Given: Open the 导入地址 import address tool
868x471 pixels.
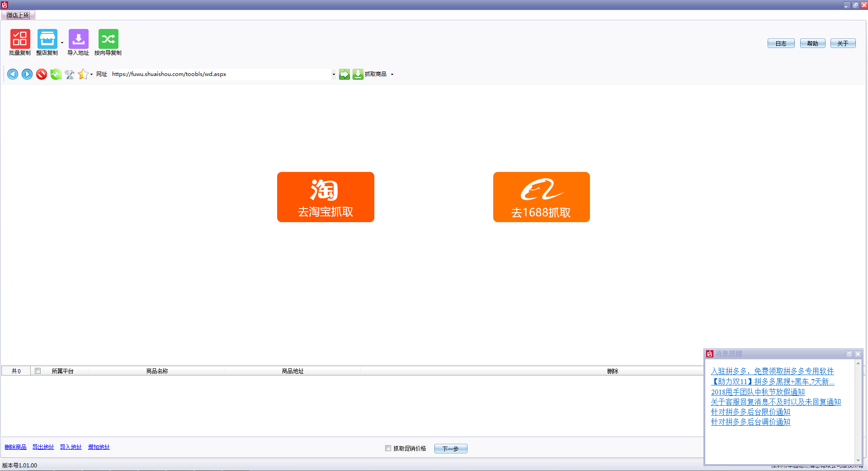Looking at the screenshot, I should point(78,43).
